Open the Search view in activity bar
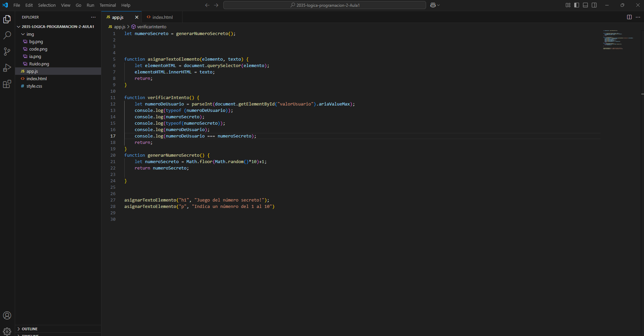Screen dimensions: 644x336 tap(7, 35)
